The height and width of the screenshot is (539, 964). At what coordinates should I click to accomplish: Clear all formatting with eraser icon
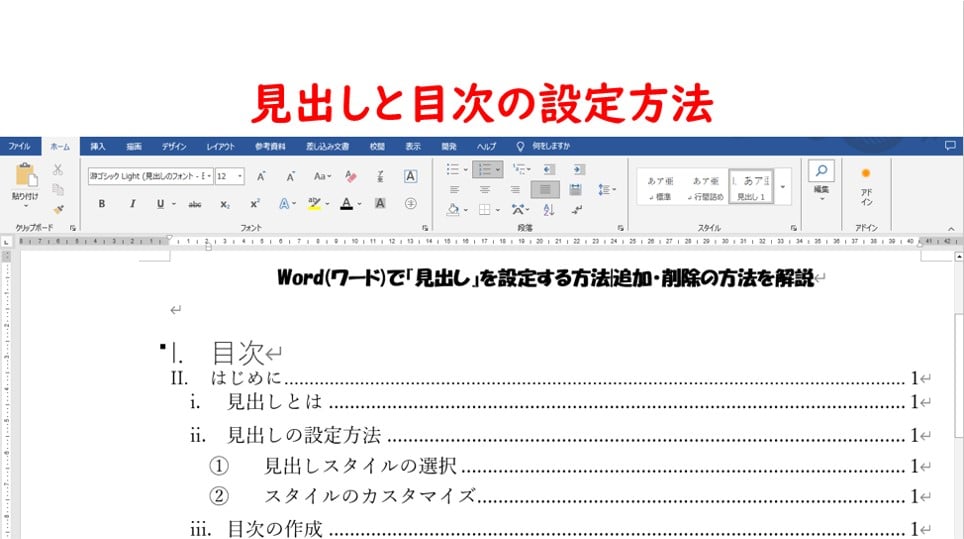pyautogui.click(x=351, y=176)
